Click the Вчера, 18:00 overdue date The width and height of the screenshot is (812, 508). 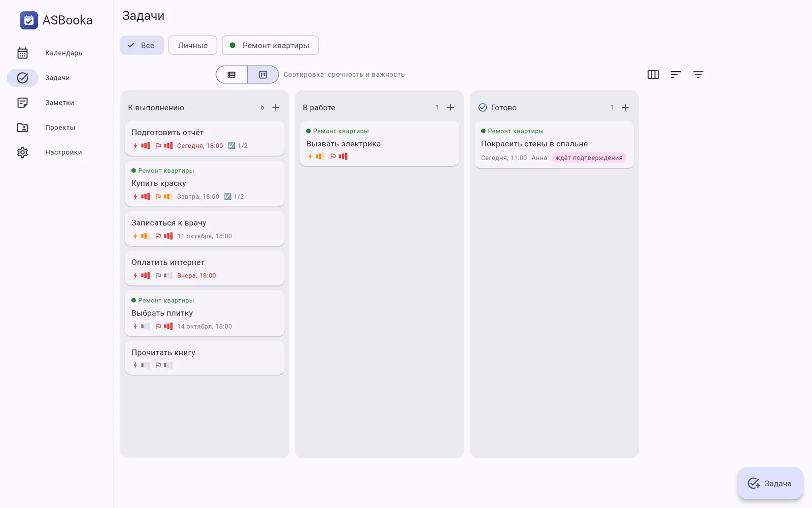pos(196,276)
